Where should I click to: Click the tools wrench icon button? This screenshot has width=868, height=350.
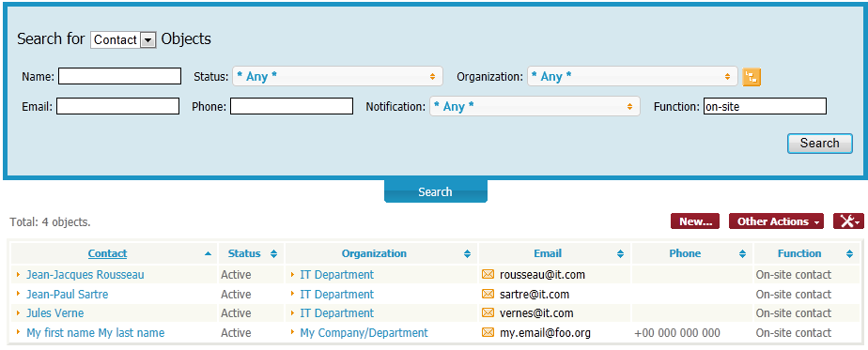point(848,221)
